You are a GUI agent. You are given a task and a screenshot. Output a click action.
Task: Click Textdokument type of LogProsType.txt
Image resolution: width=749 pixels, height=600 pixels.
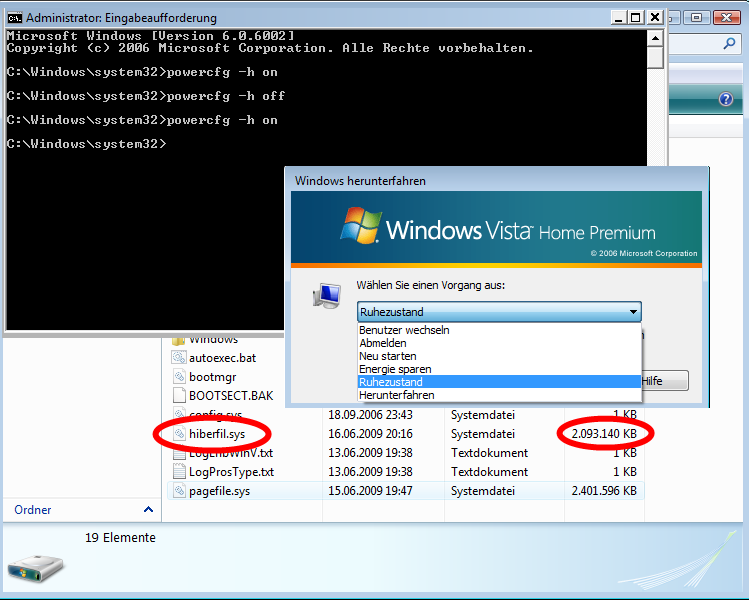point(489,472)
